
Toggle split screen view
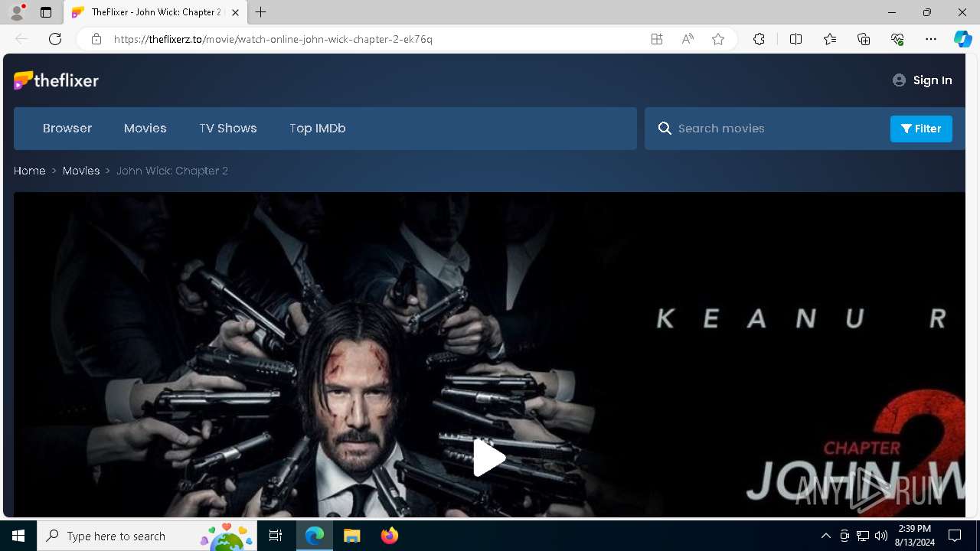795,39
